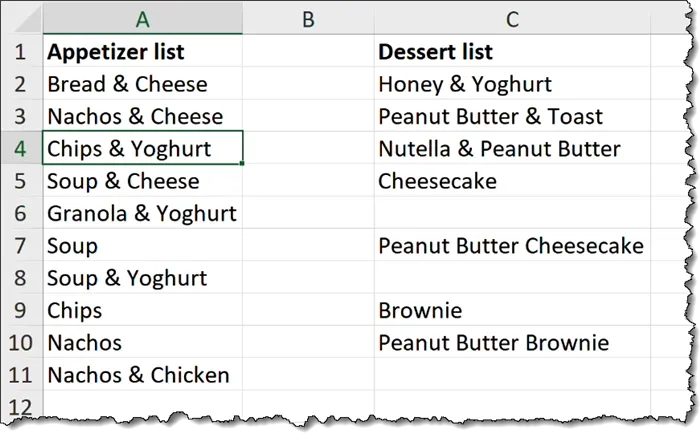Screen dimensions: 700x433
Task: Select column B header
Action: tap(307, 18)
